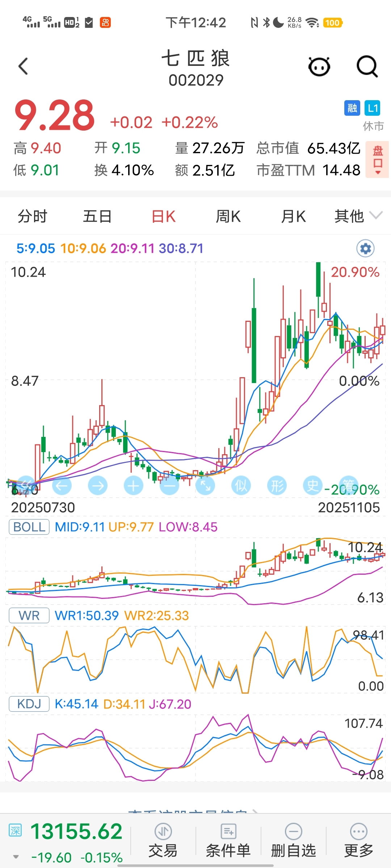Image resolution: width=391 pixels, height=868 pixels.
Task: Tap the stock title 七匹狼
Action: (196, 58)
